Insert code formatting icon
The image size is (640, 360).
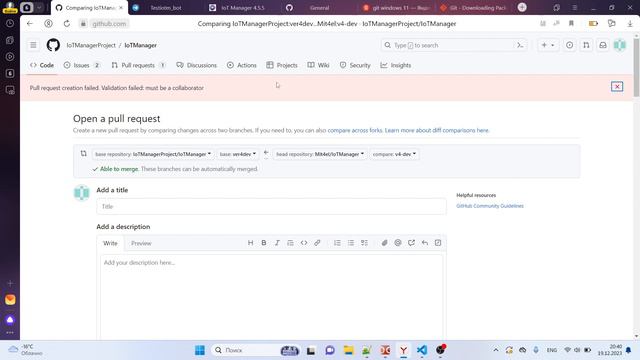(x=304, y=243)
